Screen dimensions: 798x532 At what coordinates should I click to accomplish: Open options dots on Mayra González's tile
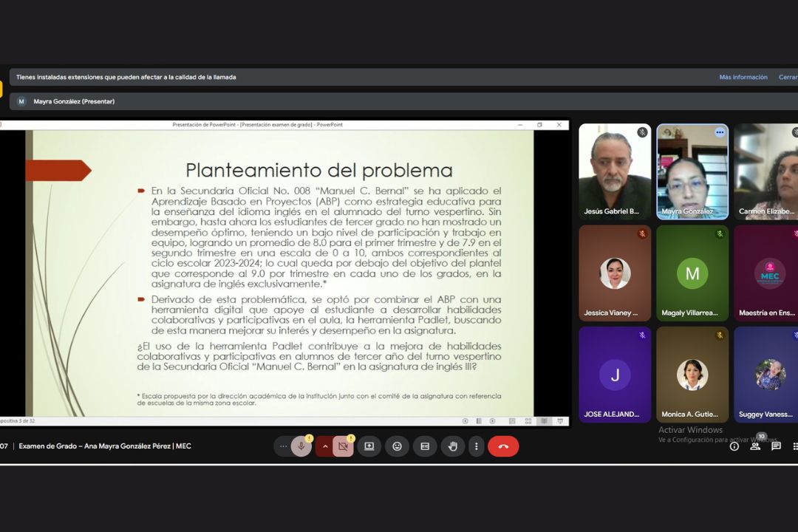pos(719,132)
